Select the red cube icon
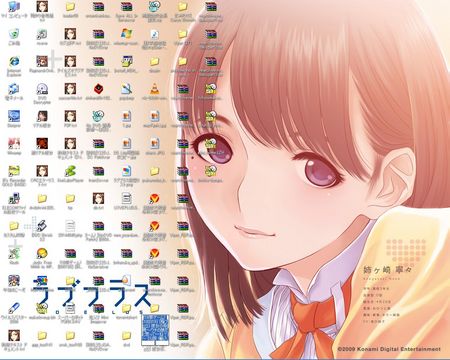The height and width of the screenshot is (360, 450). [98, 89]
